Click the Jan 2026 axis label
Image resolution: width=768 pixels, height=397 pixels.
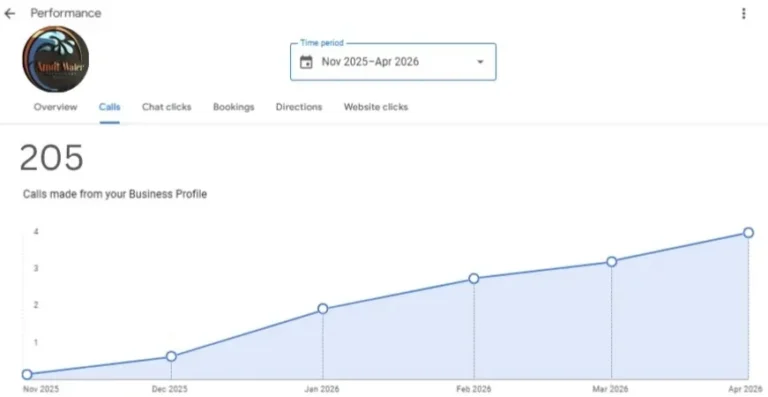(322, 390)
